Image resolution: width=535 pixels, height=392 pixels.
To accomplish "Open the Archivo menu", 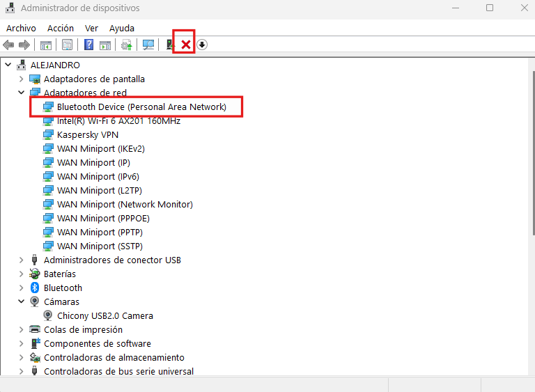I will tap(21, 28).
